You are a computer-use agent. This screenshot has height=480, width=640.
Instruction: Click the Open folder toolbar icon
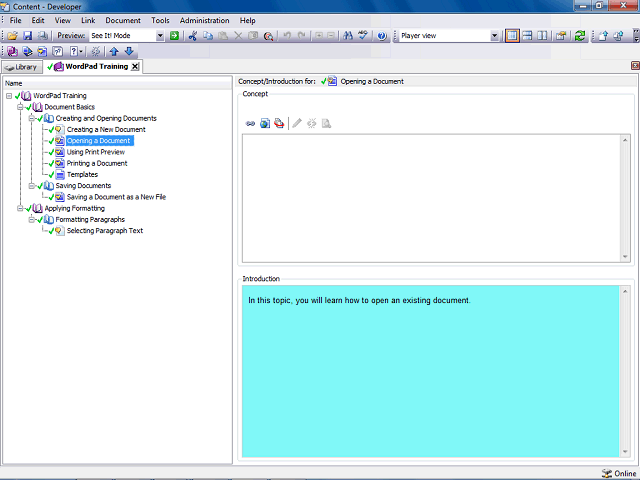coord(12,36)
